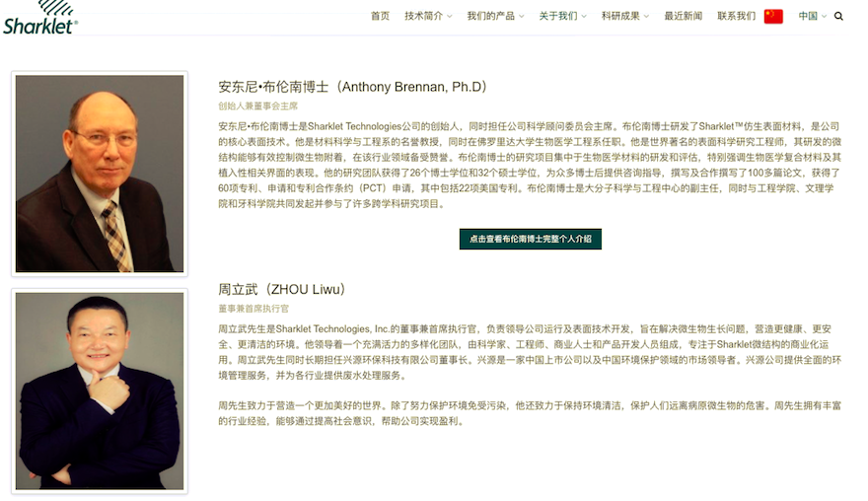
Task: Open the 中国 region selector
Action: click(808, 16)
